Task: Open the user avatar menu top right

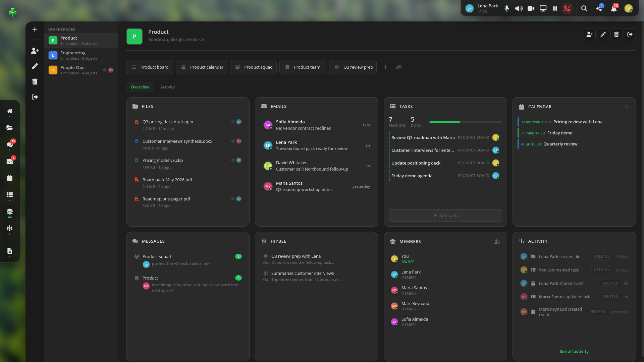Action: (629, 8)
